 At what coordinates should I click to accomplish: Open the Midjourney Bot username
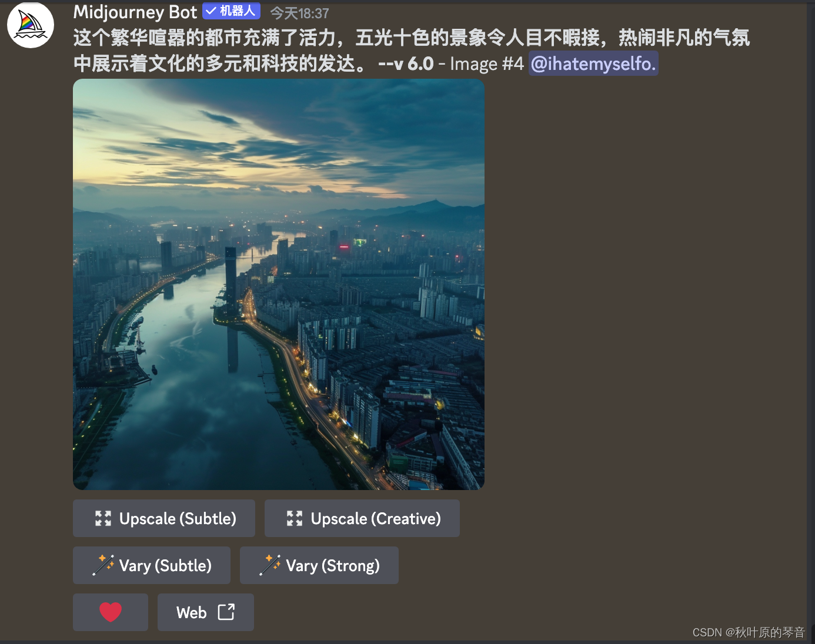pos(135,12)
